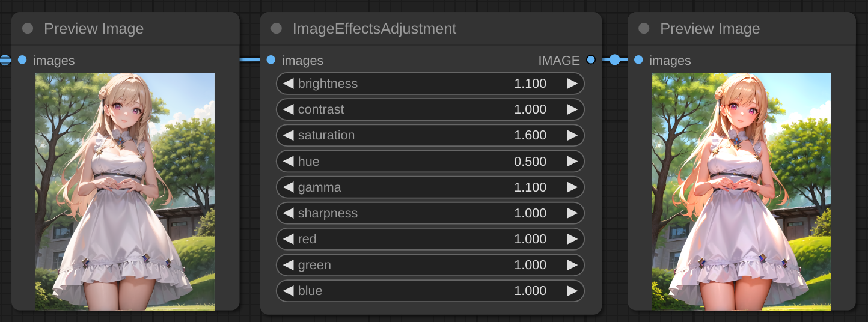Select the ImageEffectsAdjustment node title
The image size is (868, 322).
pyautogui.click(x=374, y=29)
